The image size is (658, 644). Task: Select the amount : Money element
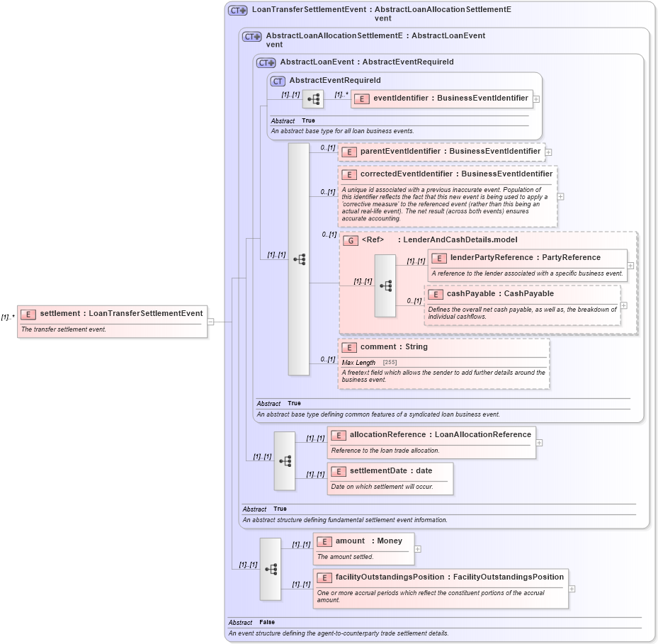click(363, 541)
